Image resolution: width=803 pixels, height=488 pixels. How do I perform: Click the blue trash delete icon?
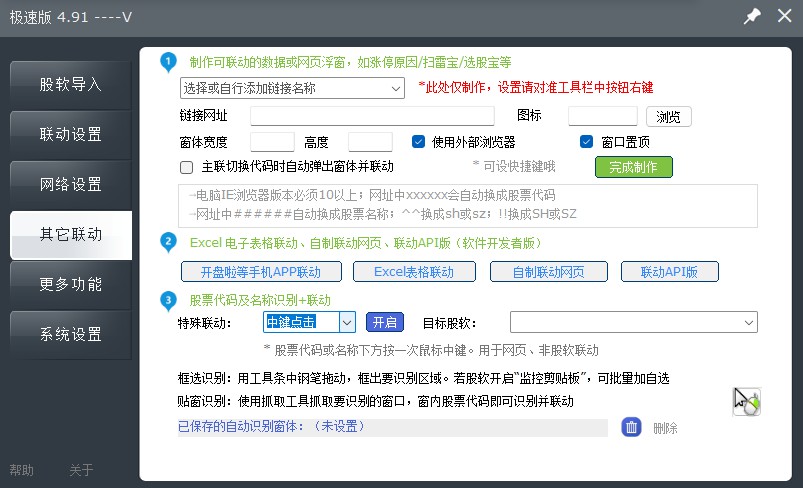point(631,427)
